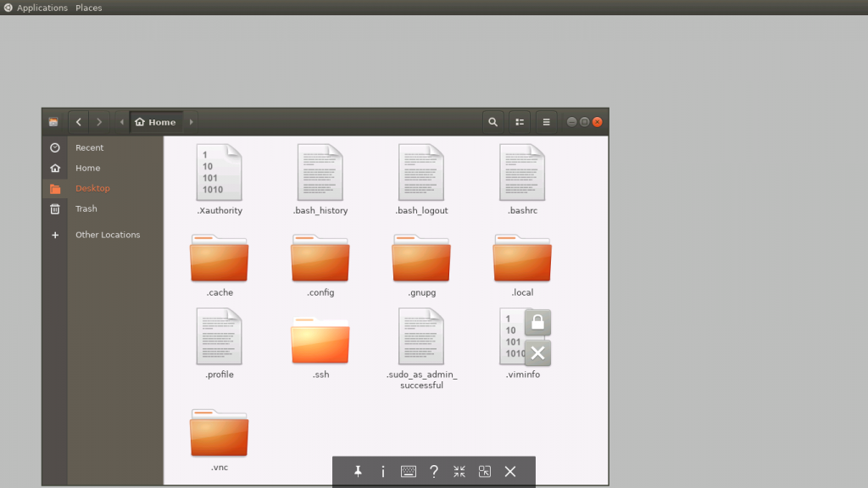Click the padlock overlay button
This screenshot has height=488, width=868.
tap(537, 322)
